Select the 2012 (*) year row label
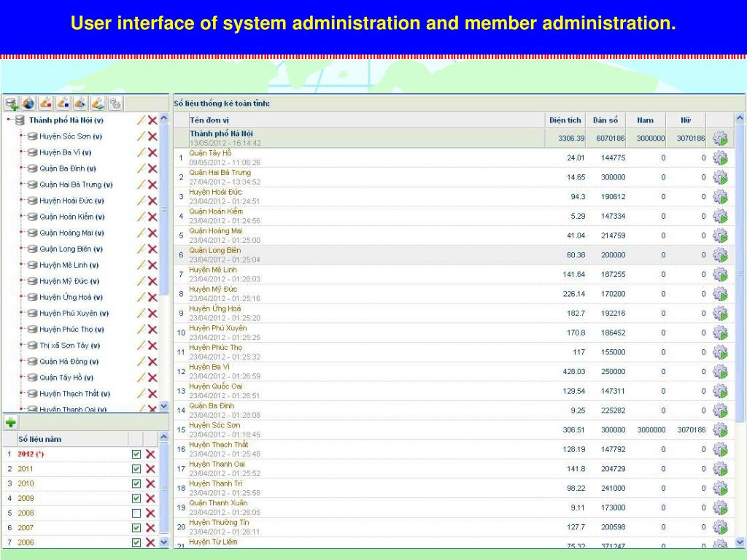 click(31, 454)
